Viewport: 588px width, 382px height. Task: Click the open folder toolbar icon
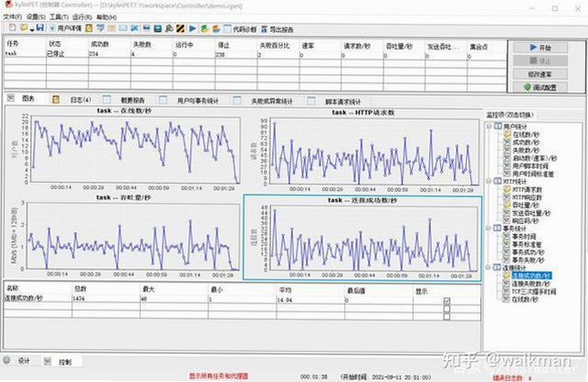(24, 27)
